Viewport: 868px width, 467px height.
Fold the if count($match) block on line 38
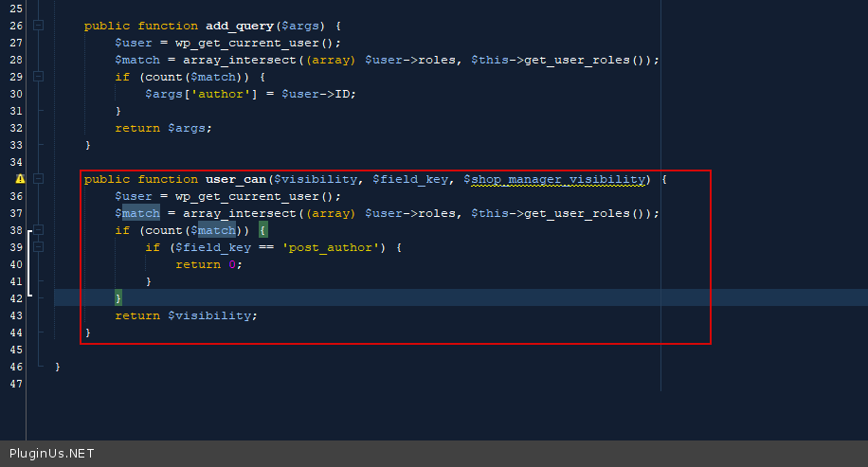(x=38, y=230)
